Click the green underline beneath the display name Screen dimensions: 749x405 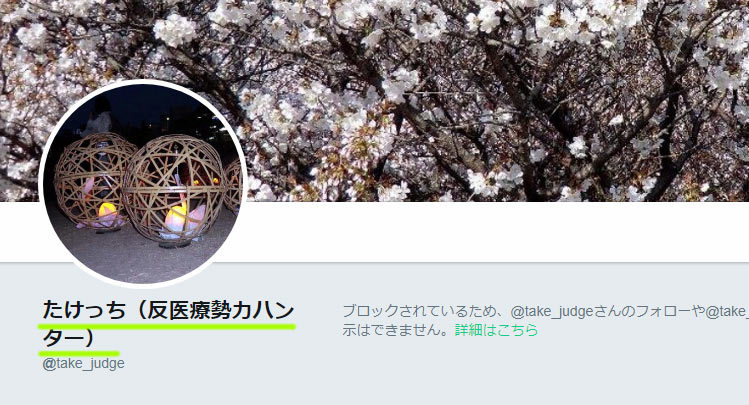coord(167,326)
